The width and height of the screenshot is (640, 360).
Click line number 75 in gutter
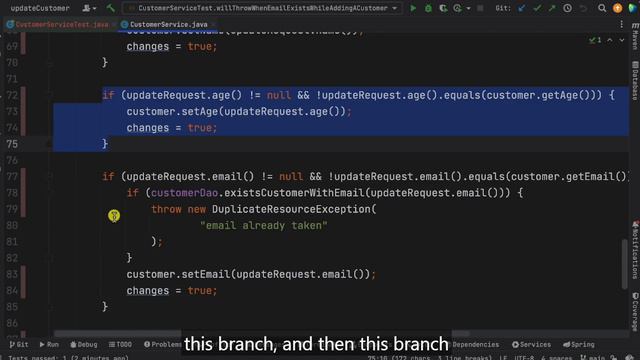(x=12, y=144)
